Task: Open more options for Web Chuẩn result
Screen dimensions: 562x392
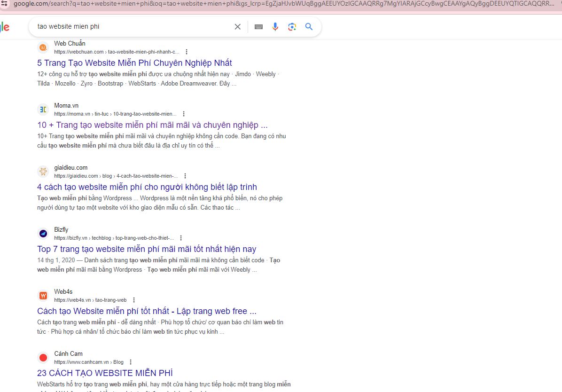Action: pyautogui.click(x=187, y=52)
